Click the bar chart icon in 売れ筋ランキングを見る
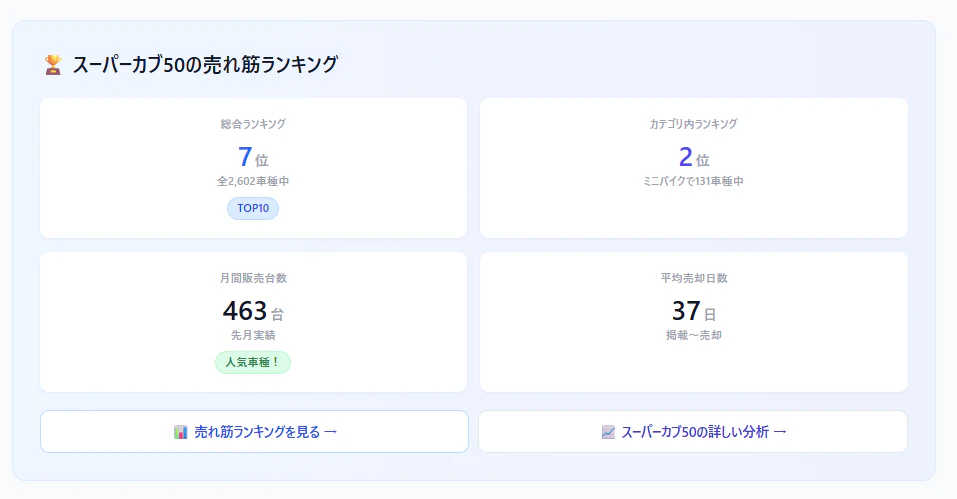 point(180,432)
